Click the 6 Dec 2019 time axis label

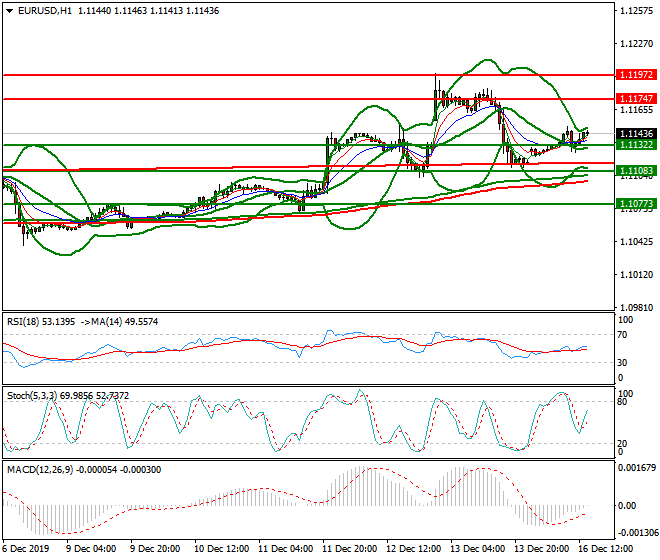click(25, 549)
